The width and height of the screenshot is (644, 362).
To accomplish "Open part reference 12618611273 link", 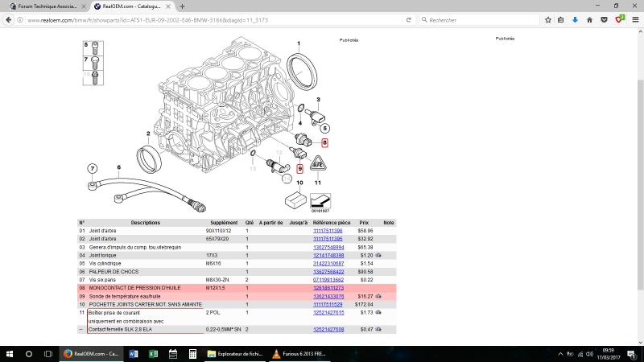I will (x=328, y=288).
